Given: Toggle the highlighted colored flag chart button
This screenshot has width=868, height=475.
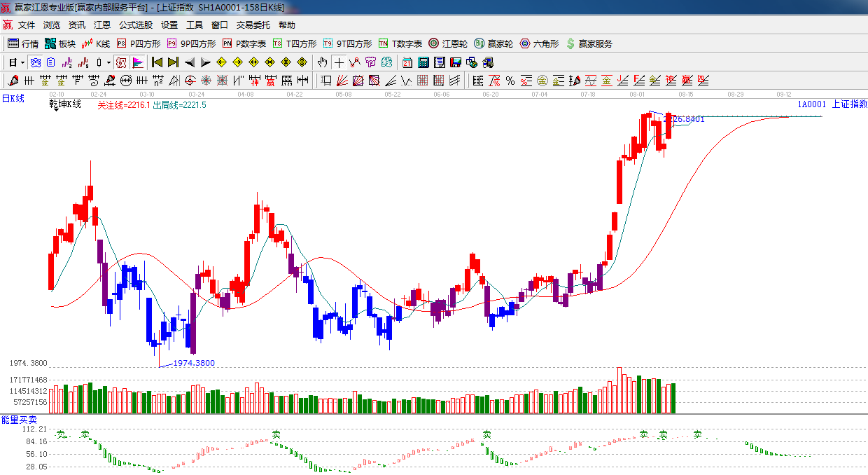Looking at the screenshot, I should pyautogui.click(x=138, y=62).
